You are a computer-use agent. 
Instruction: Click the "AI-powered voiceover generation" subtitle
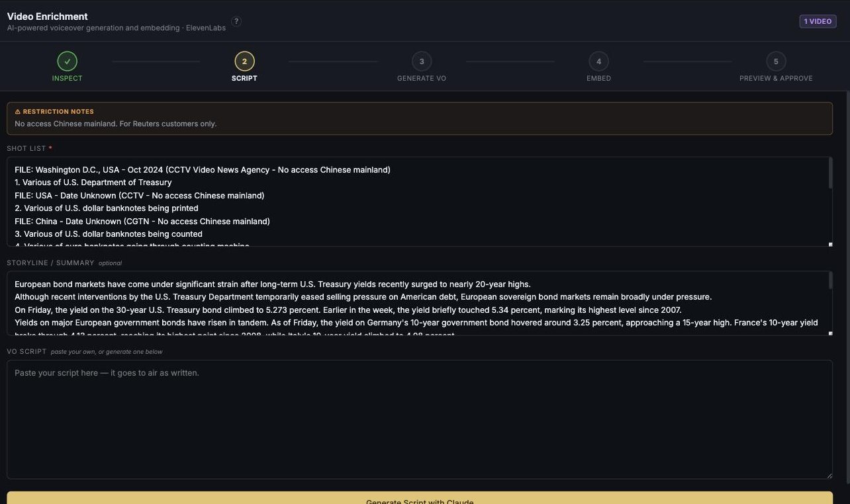coord(117,28)
